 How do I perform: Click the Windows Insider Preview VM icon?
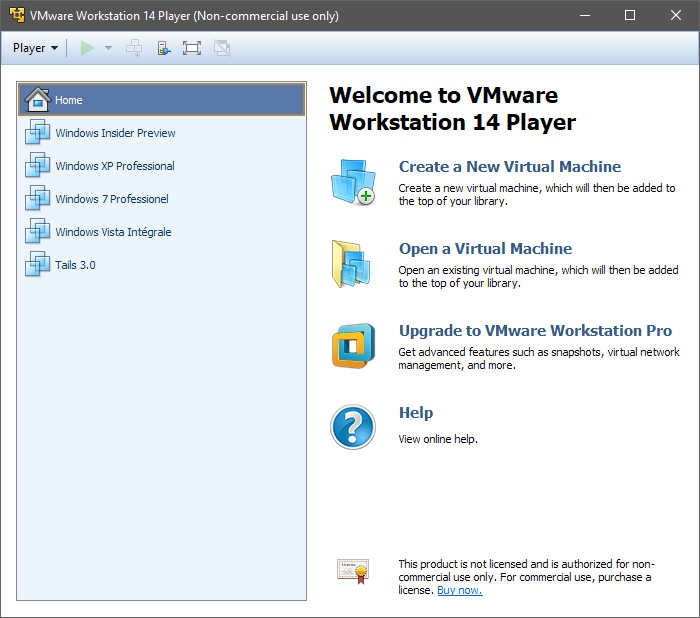click(x=38, y=132)
